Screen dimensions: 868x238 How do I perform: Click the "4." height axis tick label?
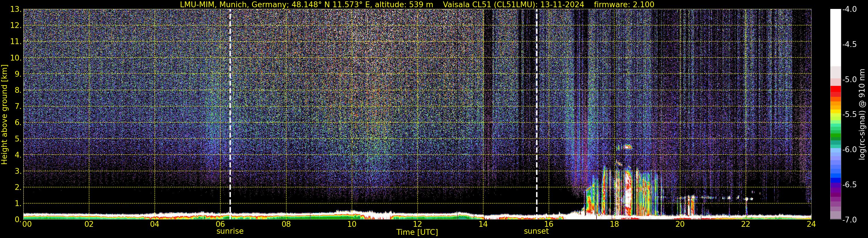click(18, 155)
